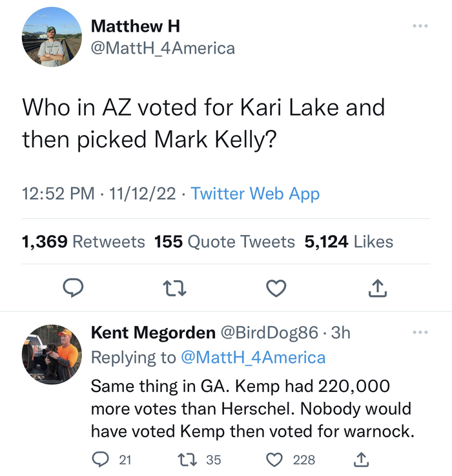Screen dimensions: 452x476
Task: Open more options on Kent Megorden's reply
Action: click(420, 332)
